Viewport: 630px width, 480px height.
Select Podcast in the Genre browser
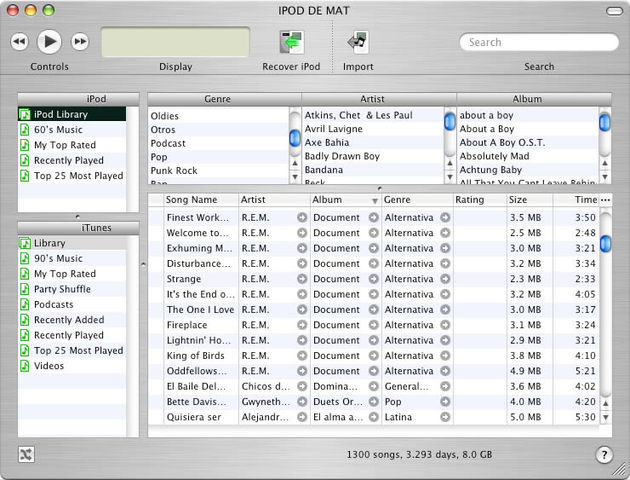[218, 143]
